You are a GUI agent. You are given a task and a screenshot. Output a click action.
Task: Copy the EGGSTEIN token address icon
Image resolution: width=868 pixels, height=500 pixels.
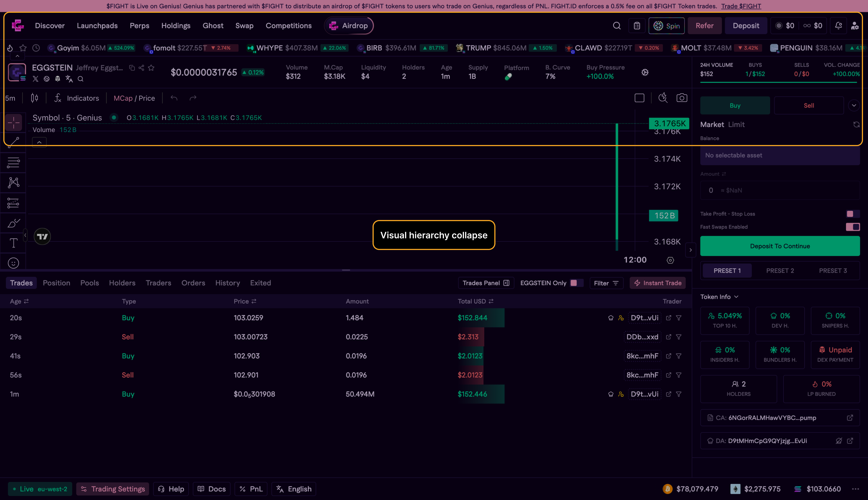tap(132, 68)
